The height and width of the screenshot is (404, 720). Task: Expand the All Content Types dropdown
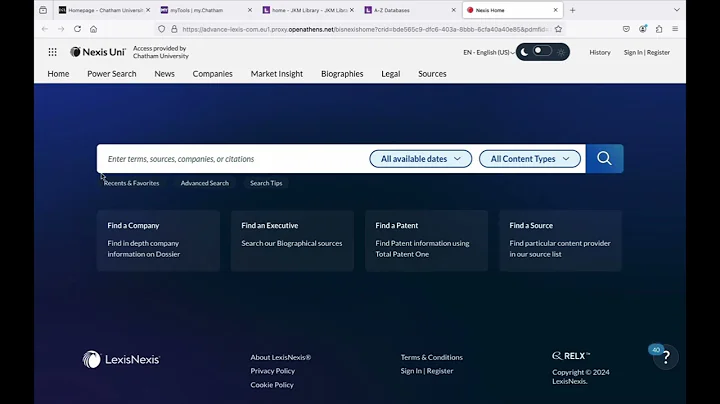pos(530,159)
